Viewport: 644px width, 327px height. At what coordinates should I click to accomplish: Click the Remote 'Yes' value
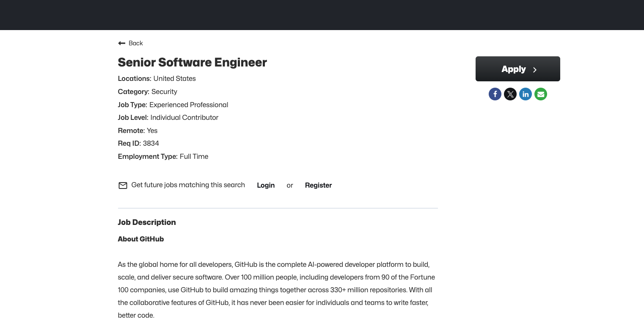pos(152,130)
